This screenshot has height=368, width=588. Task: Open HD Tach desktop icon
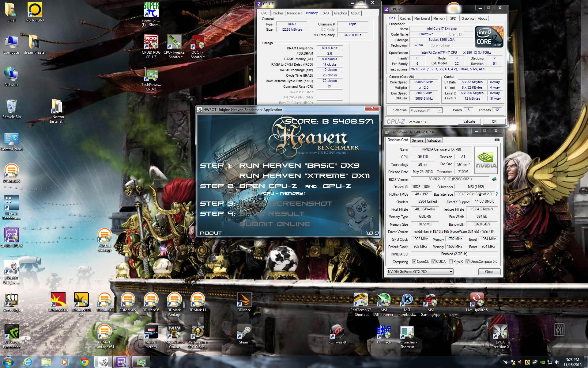(x=384, y=334)
